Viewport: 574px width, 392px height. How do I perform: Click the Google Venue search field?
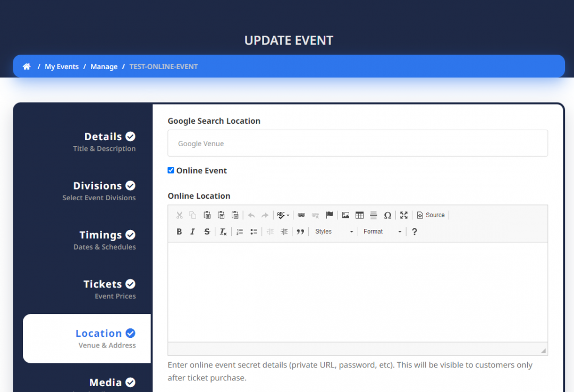[x=358, y=143]
